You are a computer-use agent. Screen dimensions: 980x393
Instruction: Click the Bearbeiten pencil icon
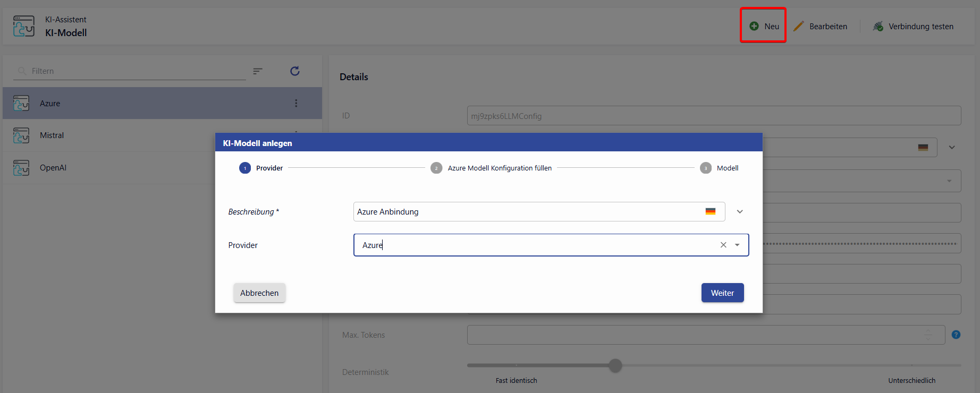coord(798,26)
